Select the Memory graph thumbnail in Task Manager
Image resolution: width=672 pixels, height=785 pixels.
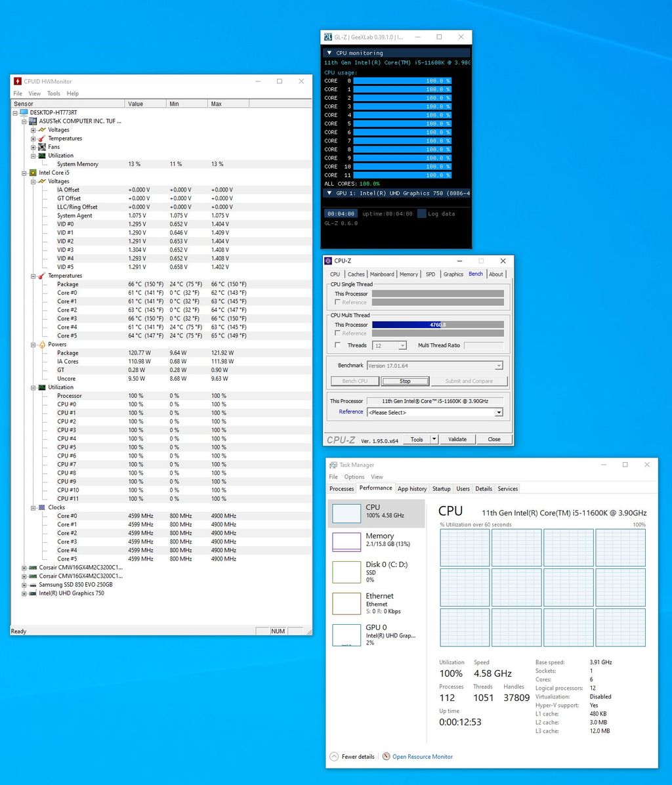tap(346, 541)
